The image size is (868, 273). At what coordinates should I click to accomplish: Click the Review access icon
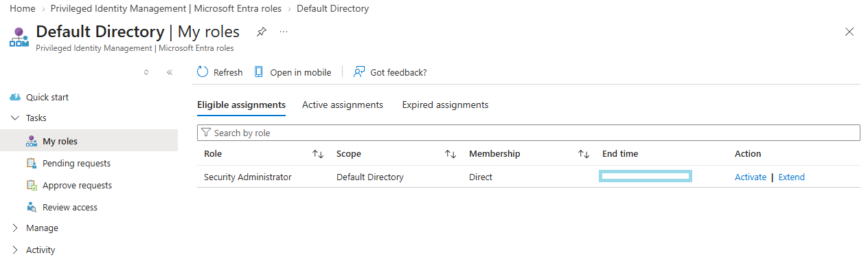tap(32, 207)
